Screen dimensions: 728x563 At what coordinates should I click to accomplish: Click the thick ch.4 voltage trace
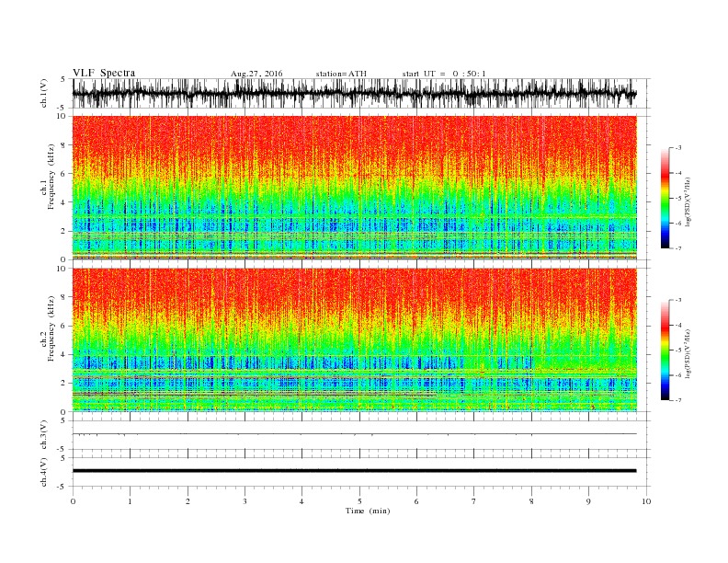[354, 471]
